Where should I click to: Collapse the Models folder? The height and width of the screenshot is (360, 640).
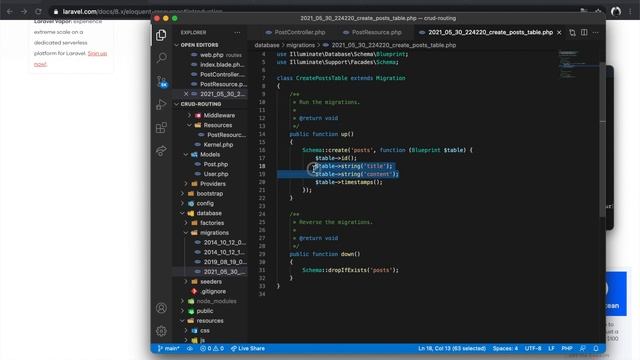(186, 155)
